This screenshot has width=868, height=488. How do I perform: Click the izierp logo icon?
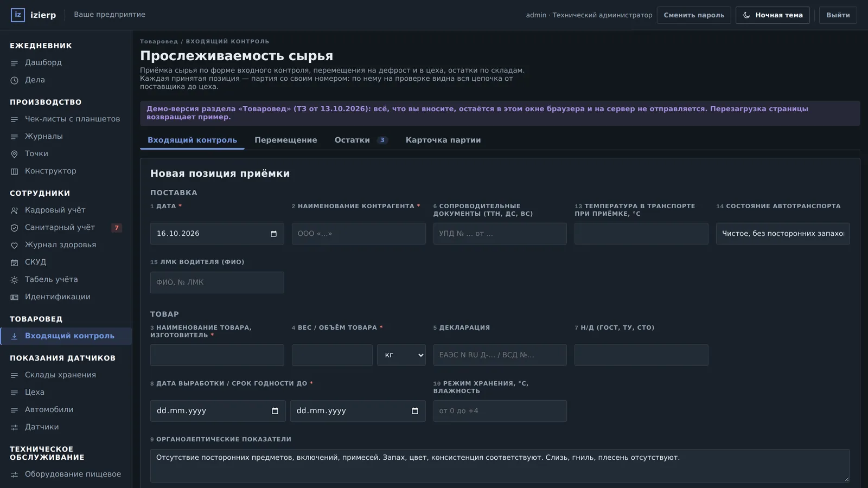18,15
